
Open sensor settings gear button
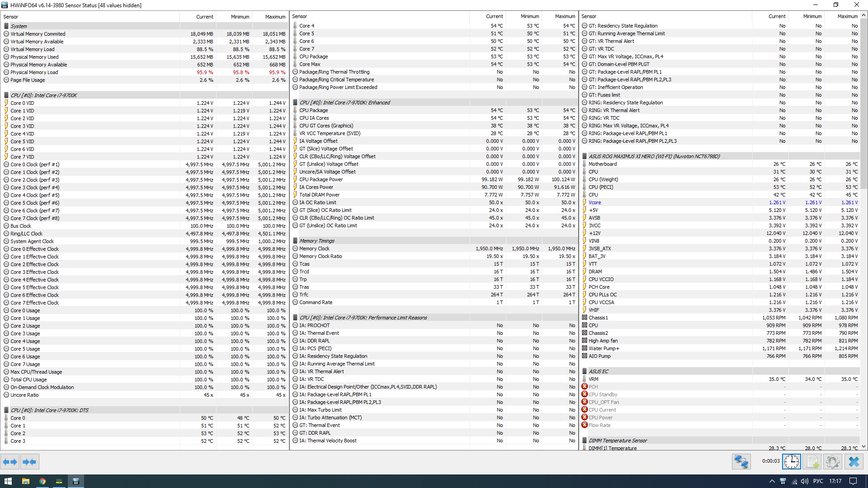(x=832, y=462)
